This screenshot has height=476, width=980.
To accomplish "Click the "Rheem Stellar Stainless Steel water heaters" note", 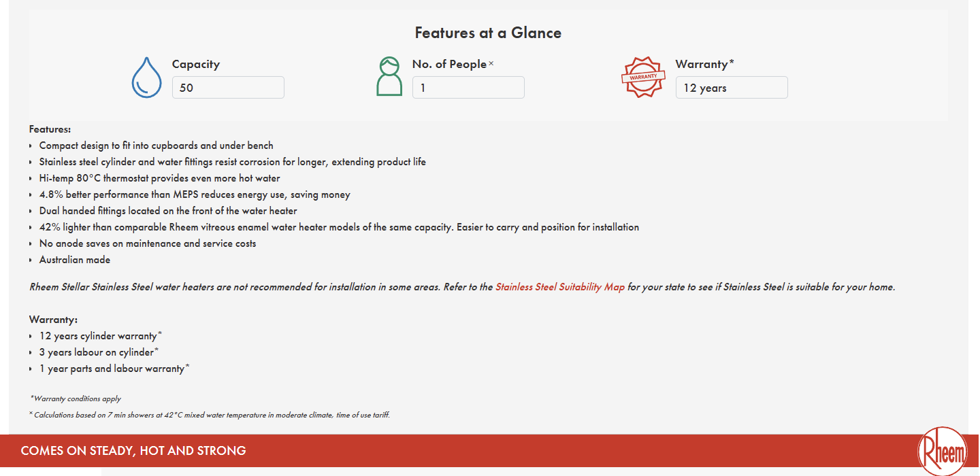I will click(462, 287).
